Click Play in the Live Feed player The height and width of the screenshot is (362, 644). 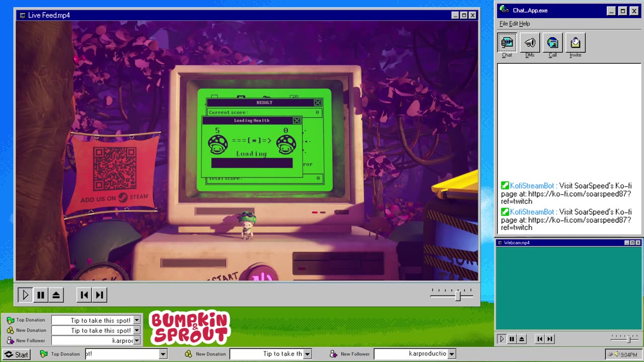[x=25, y=295]
